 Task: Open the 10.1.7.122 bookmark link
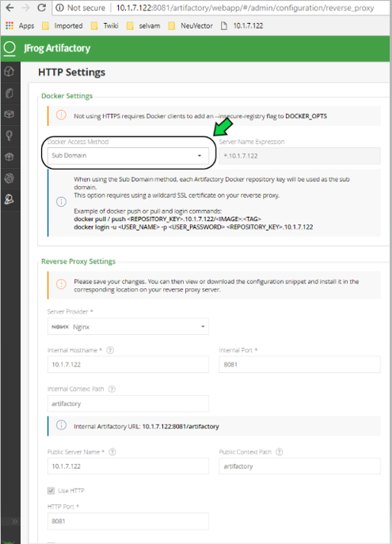point(242,25)
